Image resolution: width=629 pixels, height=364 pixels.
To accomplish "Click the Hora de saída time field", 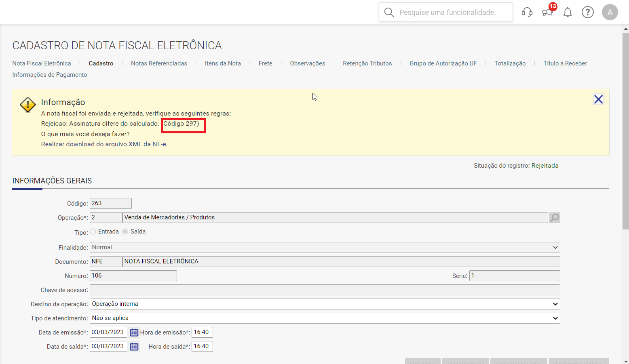I will tap(202, 346).
